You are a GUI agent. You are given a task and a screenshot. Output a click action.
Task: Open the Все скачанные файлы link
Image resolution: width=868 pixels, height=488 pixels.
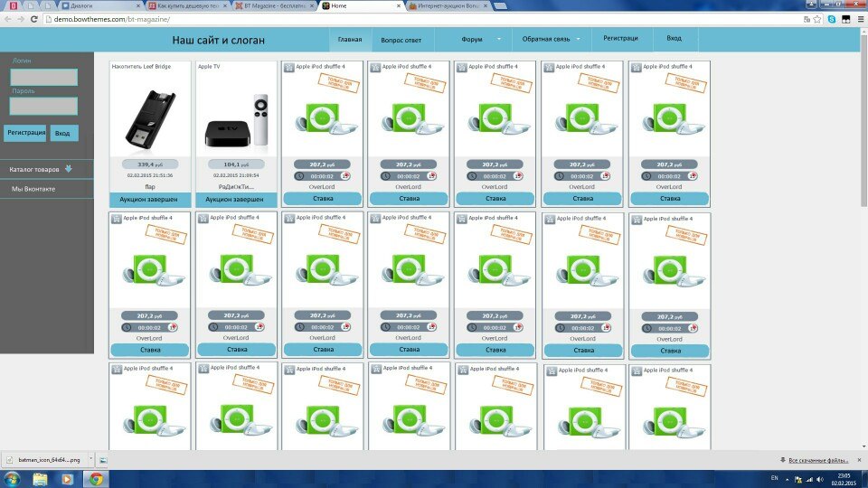coord(818,460)
